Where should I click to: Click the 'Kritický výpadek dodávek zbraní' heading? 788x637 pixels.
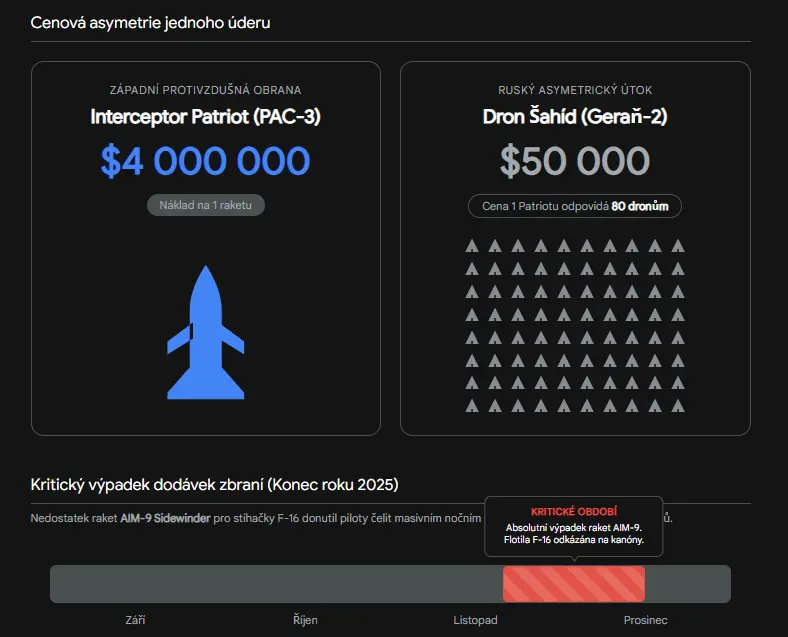coord(215,484)
